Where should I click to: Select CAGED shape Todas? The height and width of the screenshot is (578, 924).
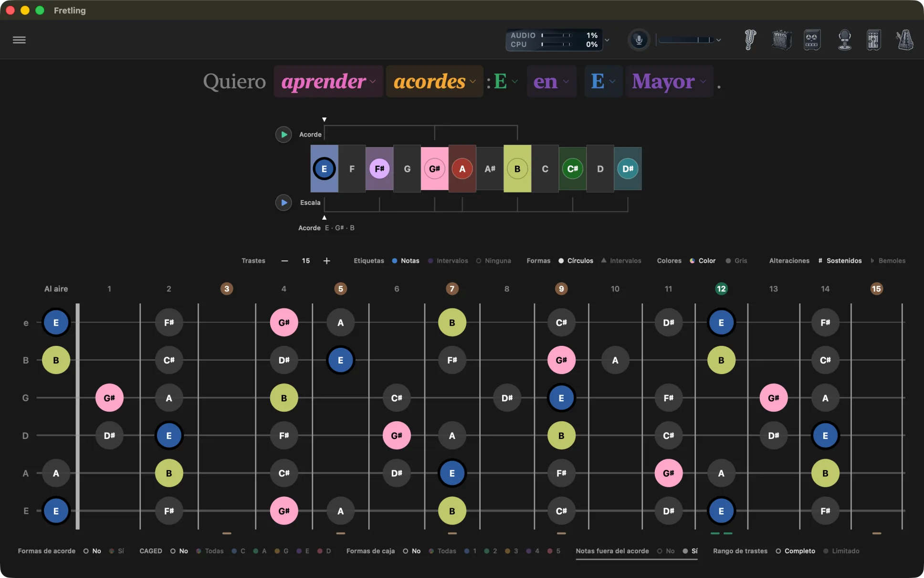click(210, 551)
